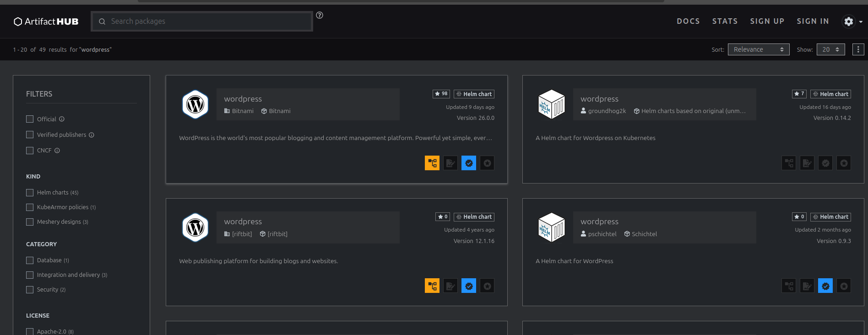Viewport: 868px width, 335px height.
Task: Click blue verified publisher badge on pschichtel card
Action: pyautogui.click(x=825, y=286)
